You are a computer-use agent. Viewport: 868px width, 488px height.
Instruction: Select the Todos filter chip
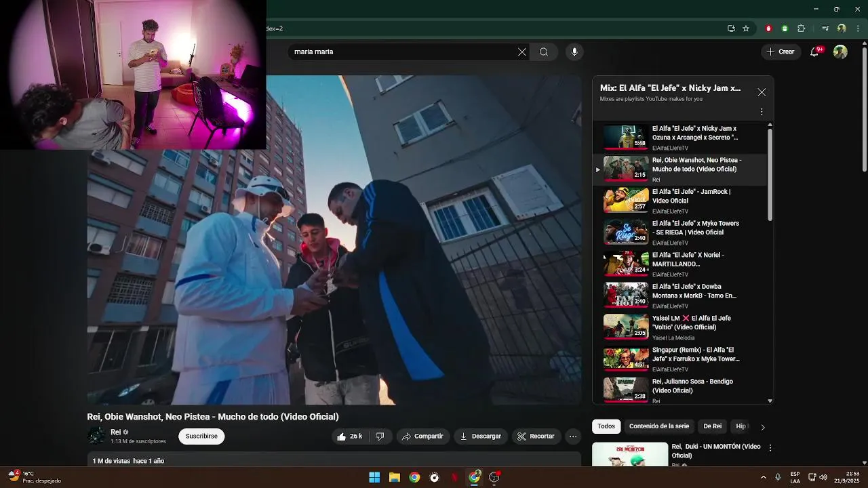[606, 426]
